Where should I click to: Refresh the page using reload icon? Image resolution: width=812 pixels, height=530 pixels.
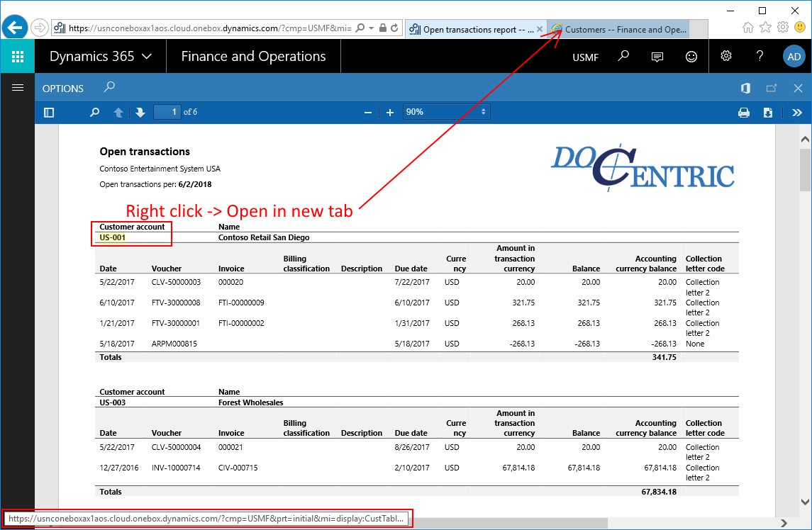coord(394,28)
